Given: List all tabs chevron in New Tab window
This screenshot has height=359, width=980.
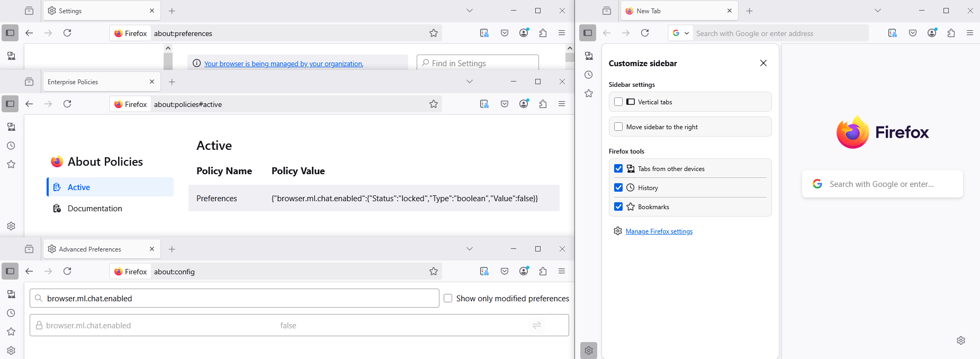Looking at the screenshot, I should tap(878, 11).
